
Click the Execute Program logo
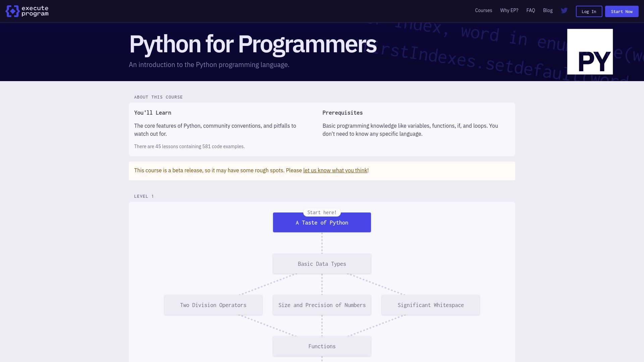27,11
